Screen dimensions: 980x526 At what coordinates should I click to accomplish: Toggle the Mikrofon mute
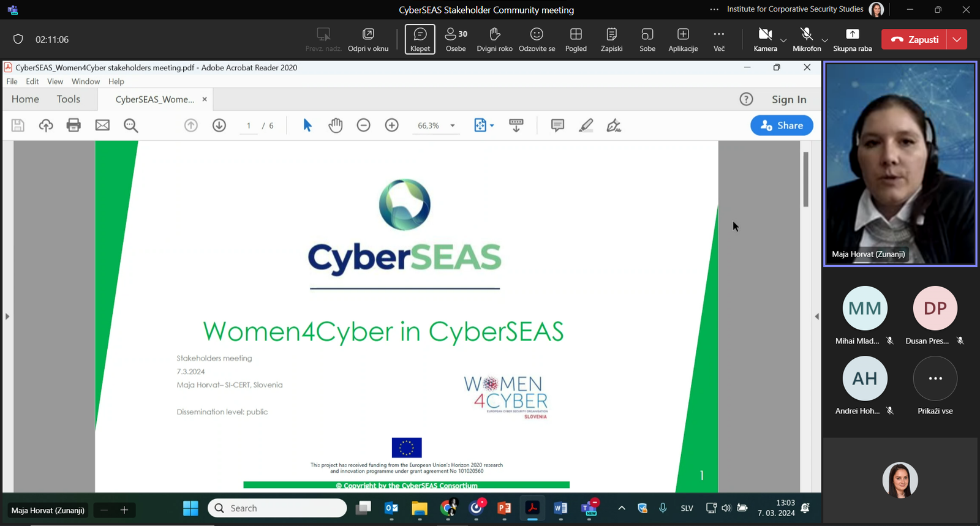807,39
